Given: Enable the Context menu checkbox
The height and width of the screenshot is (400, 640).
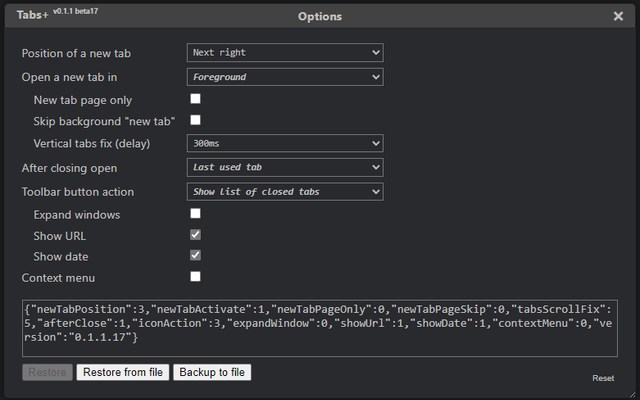Looking at the screenshot, I should (196, 276).
